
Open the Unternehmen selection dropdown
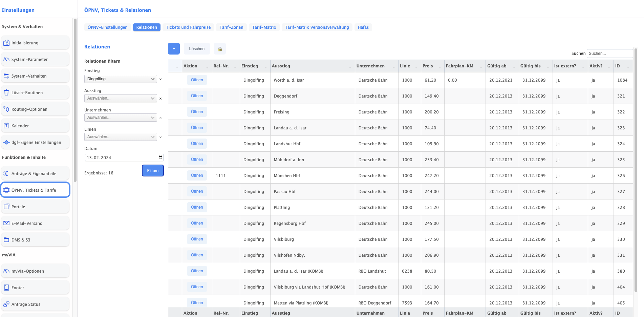[120, 118]
